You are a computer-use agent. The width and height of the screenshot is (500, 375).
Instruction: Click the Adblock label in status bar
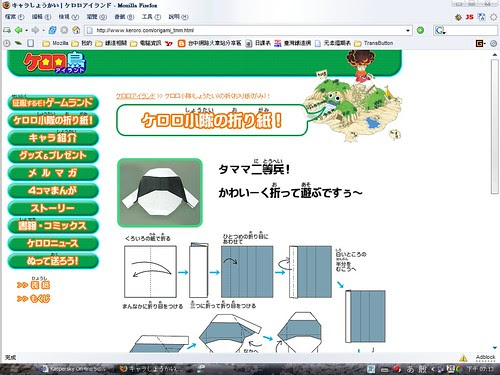[x=485, y=357]
